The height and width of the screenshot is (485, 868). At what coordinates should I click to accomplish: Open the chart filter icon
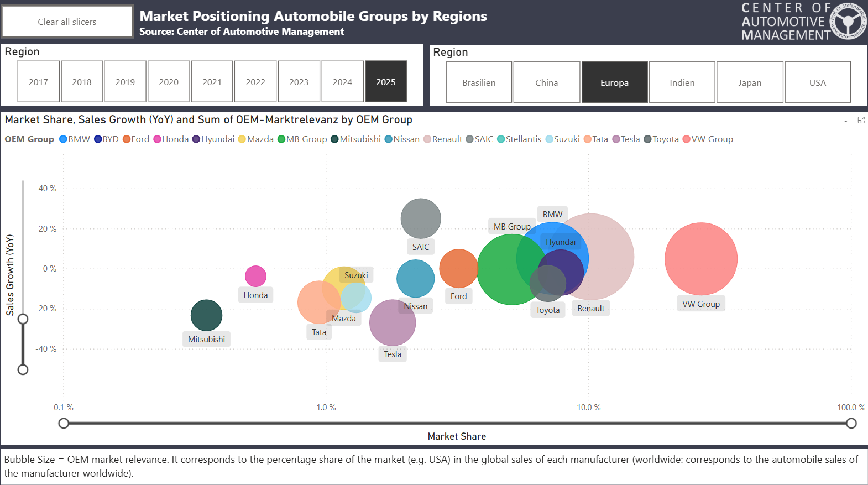[845, 119]
